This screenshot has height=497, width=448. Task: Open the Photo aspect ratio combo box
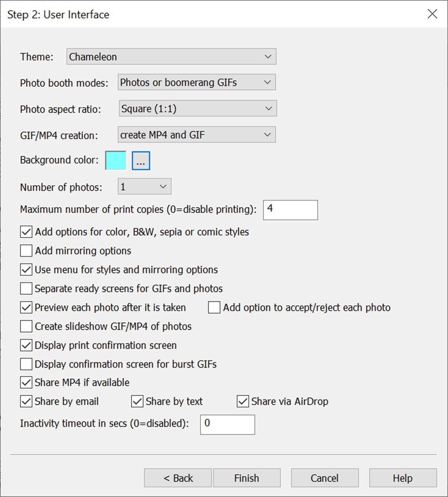(x=198, y=109)
